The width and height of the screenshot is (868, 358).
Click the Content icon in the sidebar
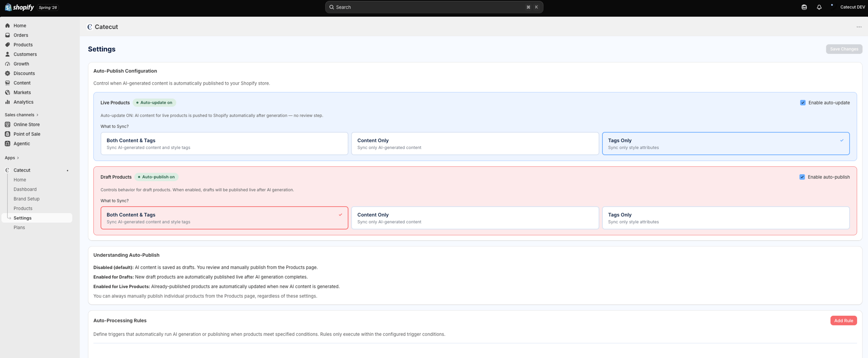7,83
